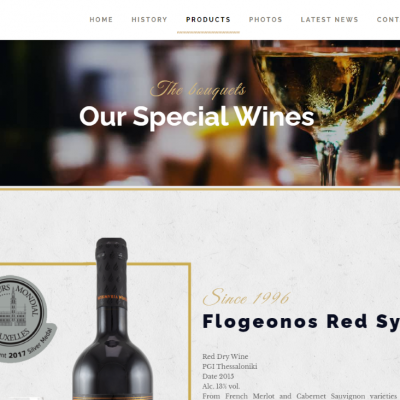Go to the History page

pyautogui.click(x=149, y=20)
